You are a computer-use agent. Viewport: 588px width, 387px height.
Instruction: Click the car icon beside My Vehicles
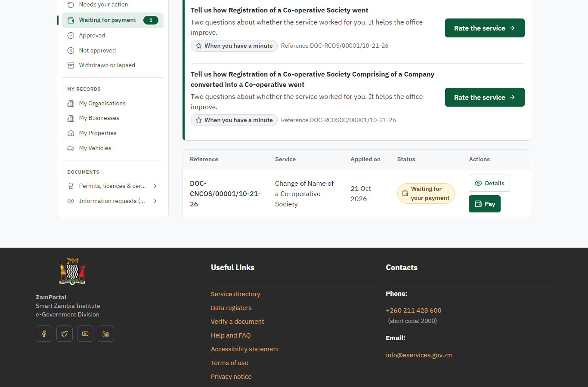pyautogui.click(x=71, y=148)
